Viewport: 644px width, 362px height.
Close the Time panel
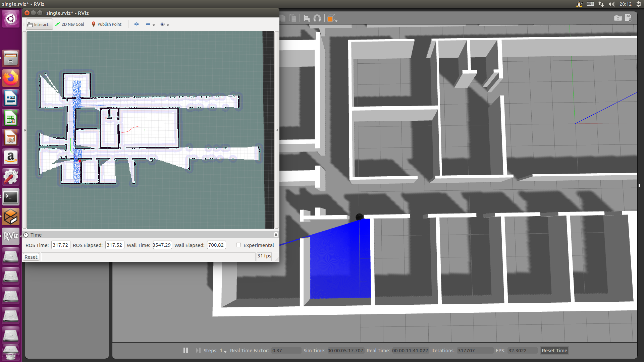click(x=276, y=235)
